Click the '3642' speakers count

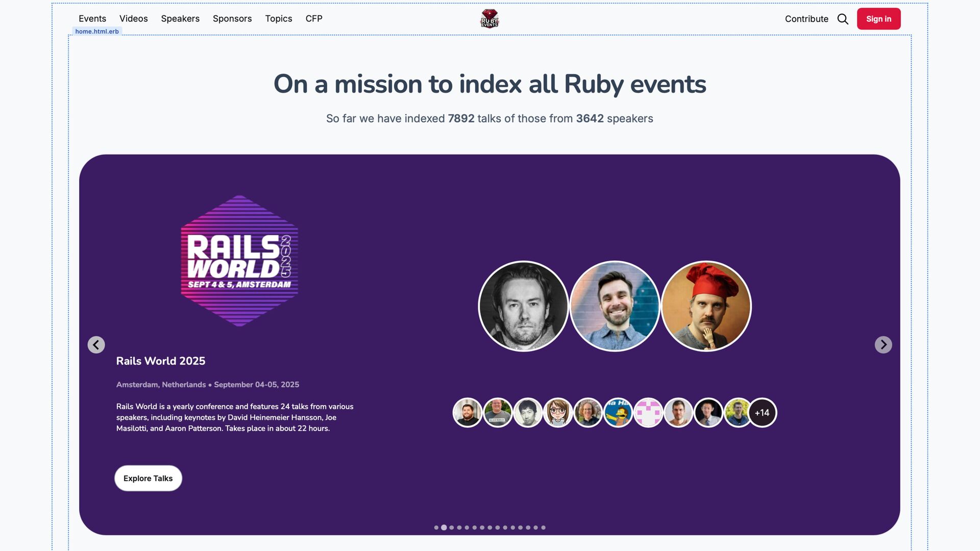pyautogui.click(x=590, y=118)
